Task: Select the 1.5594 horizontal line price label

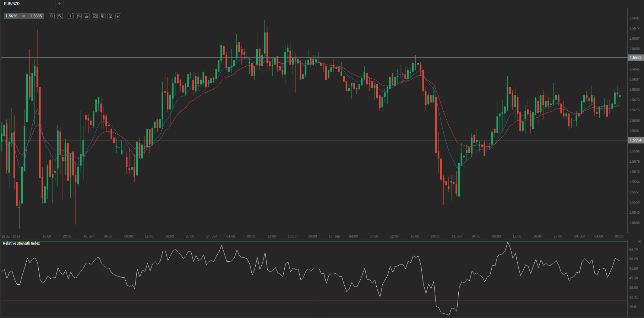Action: [635, 140]
